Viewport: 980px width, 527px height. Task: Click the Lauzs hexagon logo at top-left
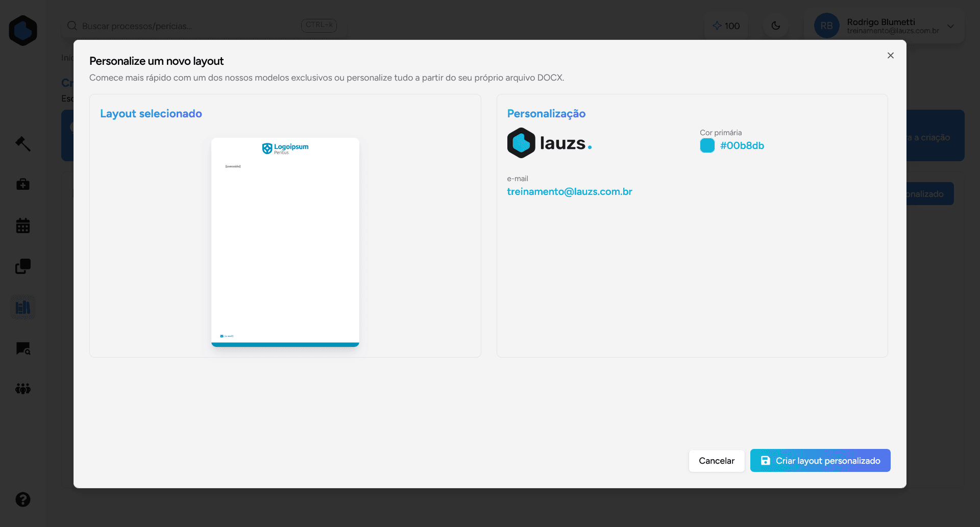[23, 31]
